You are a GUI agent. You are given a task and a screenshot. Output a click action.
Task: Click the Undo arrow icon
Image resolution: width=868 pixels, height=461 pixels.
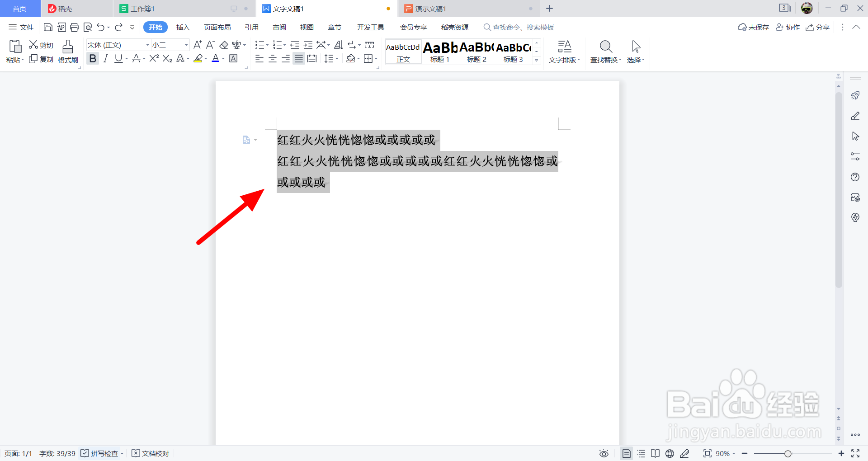(x=101, y=27)
